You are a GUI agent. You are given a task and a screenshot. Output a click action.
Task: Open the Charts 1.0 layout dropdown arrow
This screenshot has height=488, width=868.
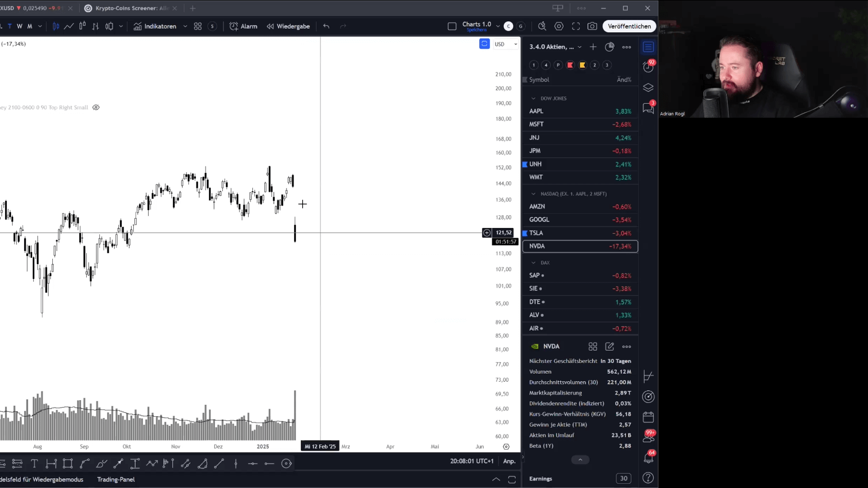pyautogui.click(x=497, y=26)
